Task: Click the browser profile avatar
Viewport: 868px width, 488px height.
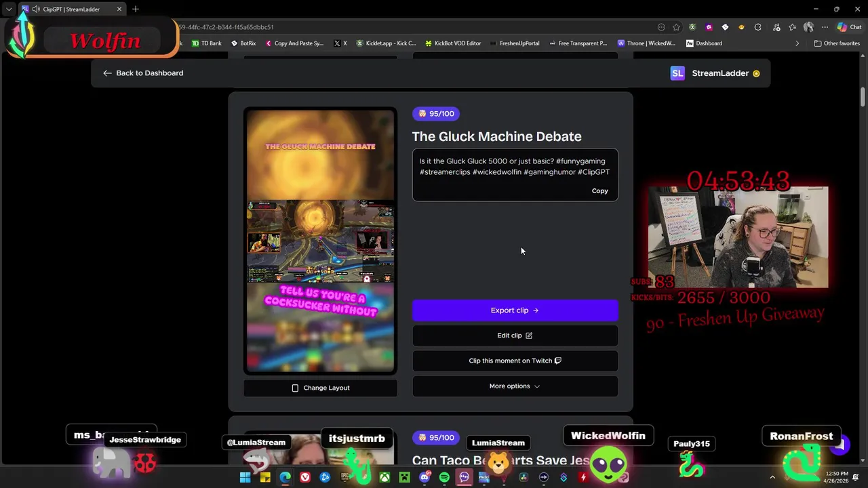Action: click(808, 27)
